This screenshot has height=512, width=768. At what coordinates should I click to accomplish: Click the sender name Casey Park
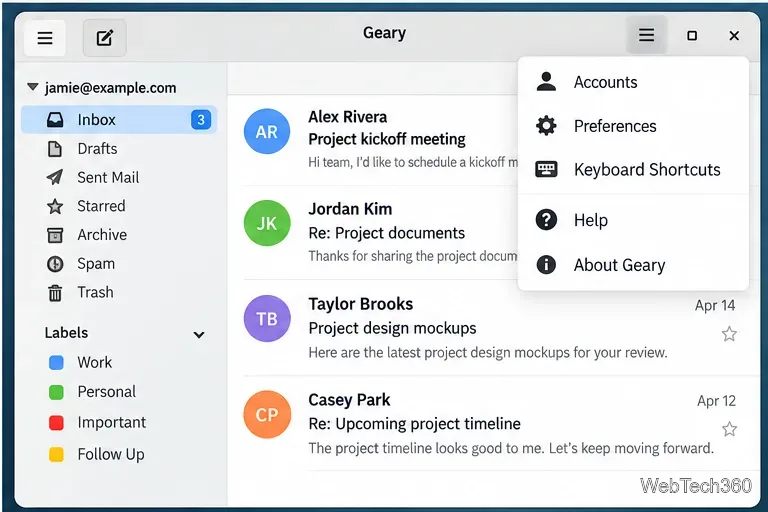349,400
